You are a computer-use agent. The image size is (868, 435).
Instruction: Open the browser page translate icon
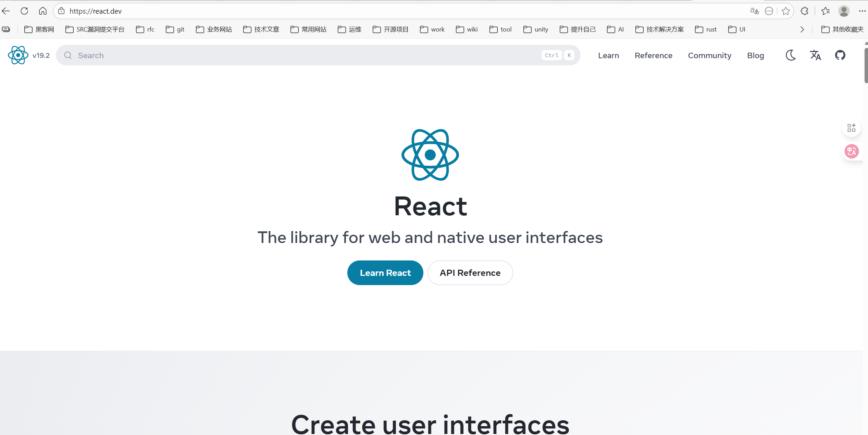(x=754, y=11)
